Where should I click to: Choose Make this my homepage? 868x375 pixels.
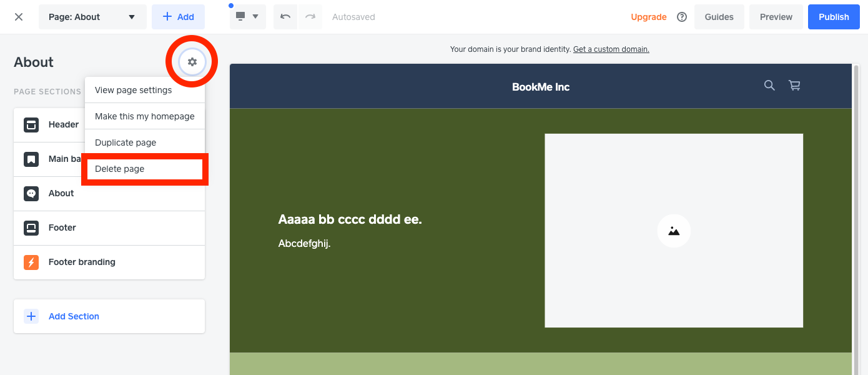pyautogui.click(x=145, y=116)
